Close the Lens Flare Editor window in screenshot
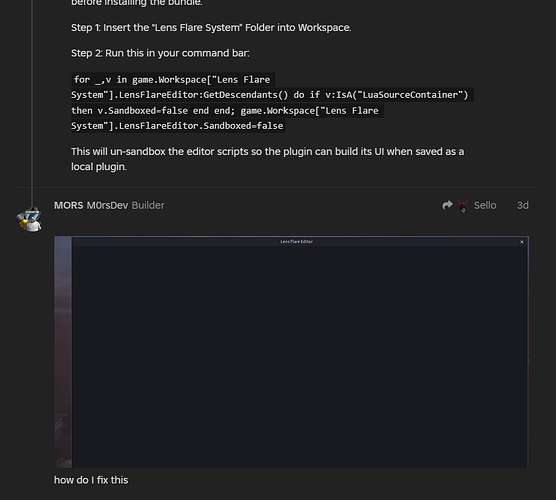 click(x=522, y=242)
